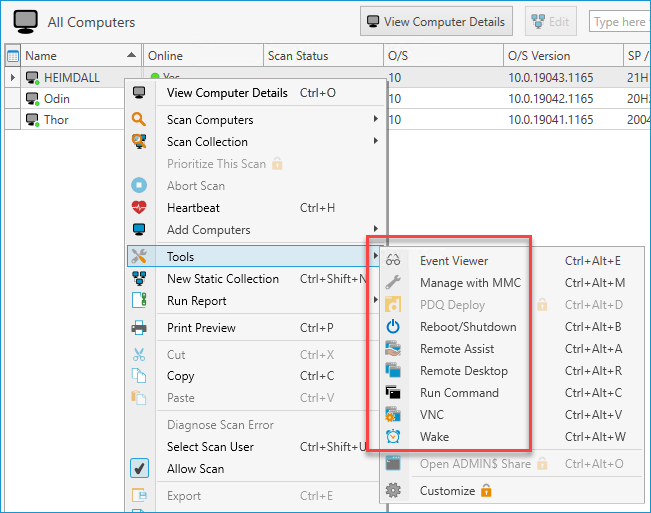Sort by the Scan Status column header

point(323,56)
